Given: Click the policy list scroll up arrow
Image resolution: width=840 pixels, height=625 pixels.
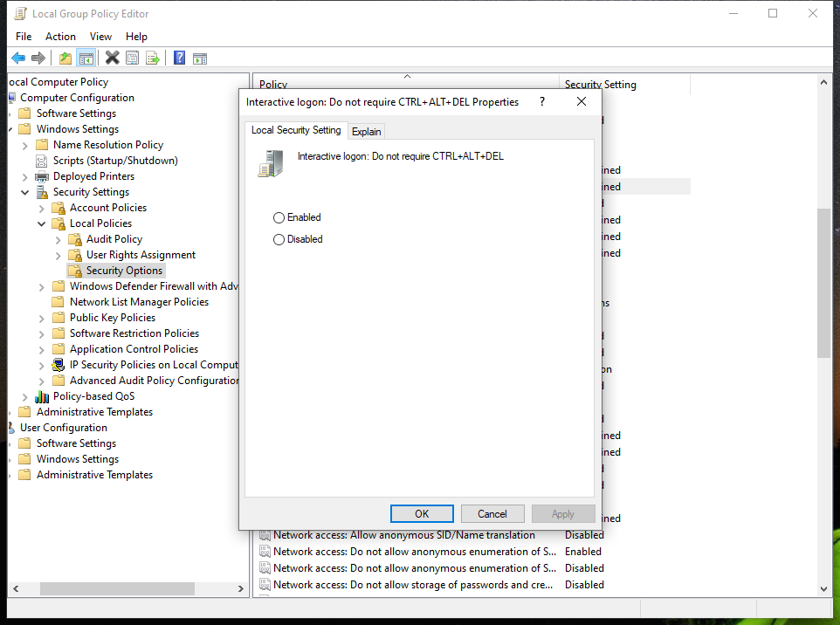Looking at the screenshot, I should pos(824,82).
